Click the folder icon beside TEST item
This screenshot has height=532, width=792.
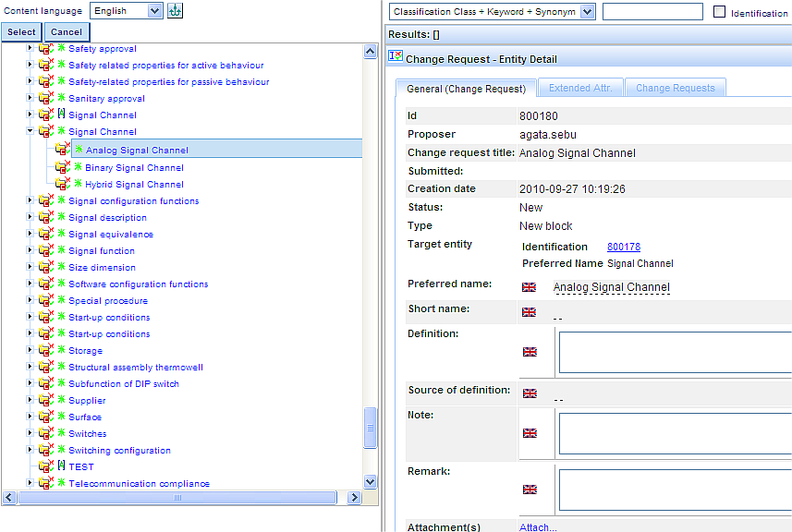44,467
